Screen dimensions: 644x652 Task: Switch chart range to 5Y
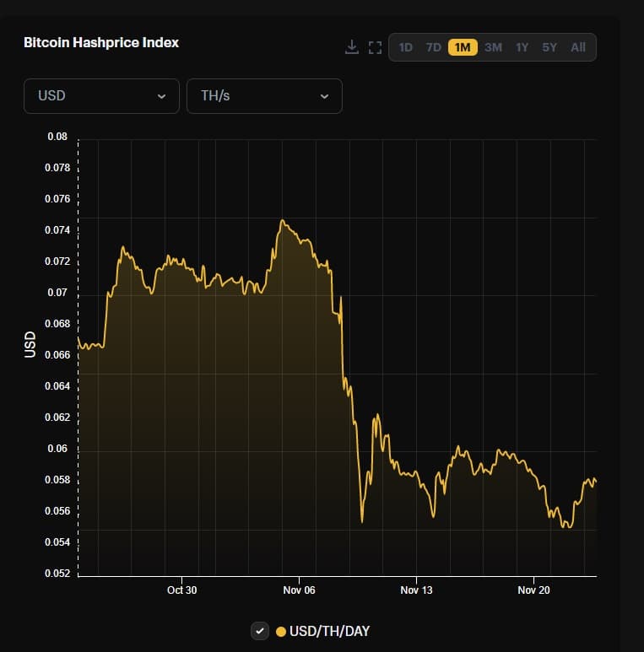(x=549, y=47)
